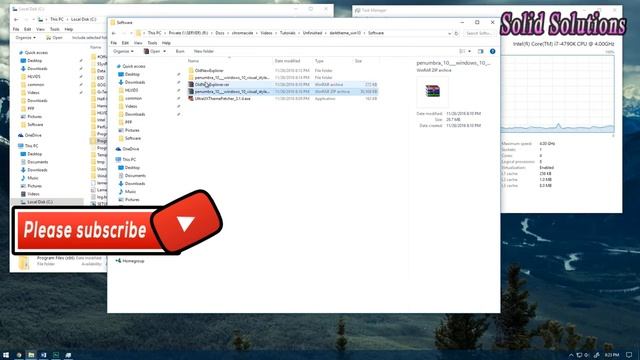This screenshot has width=640, height=360.
Task: Click the Open button with WinRAR icon in Software window
Action: [152, 51]
